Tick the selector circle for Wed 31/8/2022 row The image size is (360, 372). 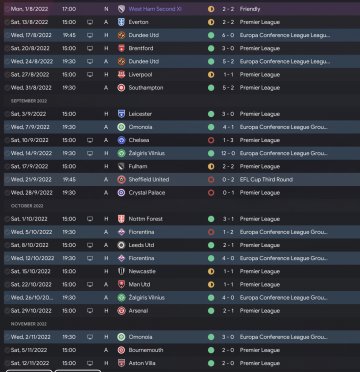(7, 88)
